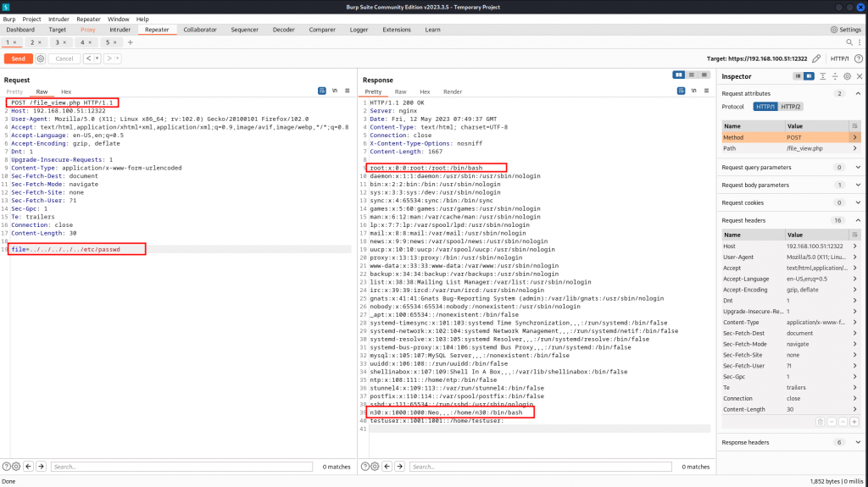Viewport: 868px width, 487px height.
Task: Open history dropdown beside back arrow
Action: (x=97, y=58)
